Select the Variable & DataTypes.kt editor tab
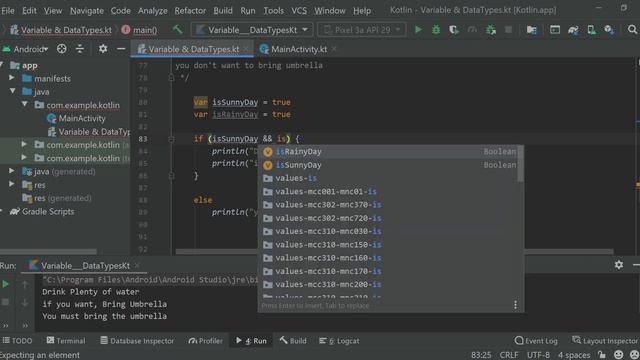Viewport: 640px width, 360px height. click(x=193, y=49)
